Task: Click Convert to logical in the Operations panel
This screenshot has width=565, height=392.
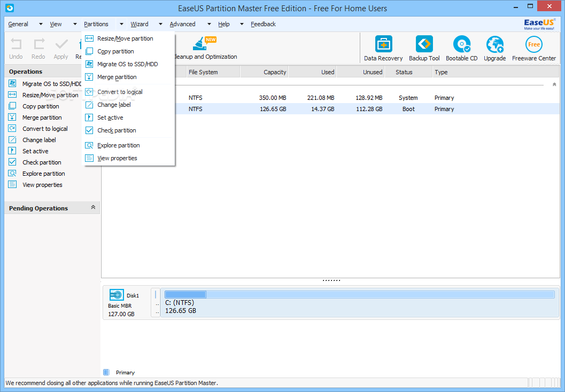Action: point(45,129)
